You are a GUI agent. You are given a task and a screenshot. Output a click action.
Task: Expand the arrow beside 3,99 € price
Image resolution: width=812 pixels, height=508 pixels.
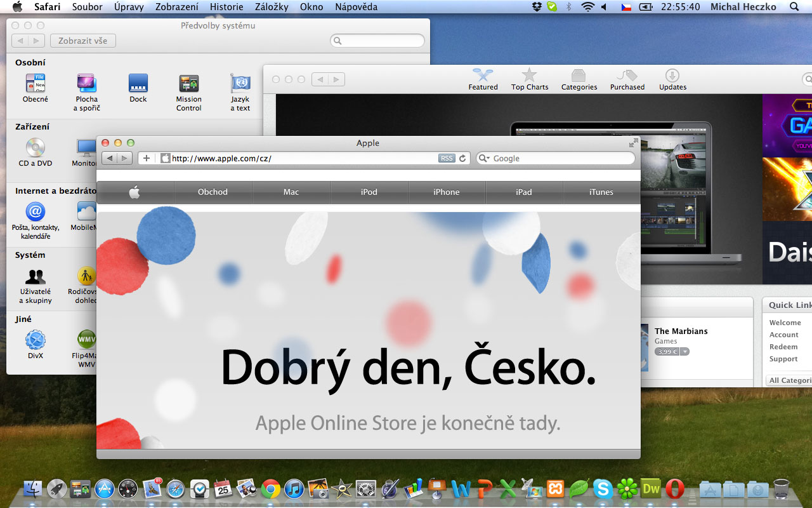(685, 351)
